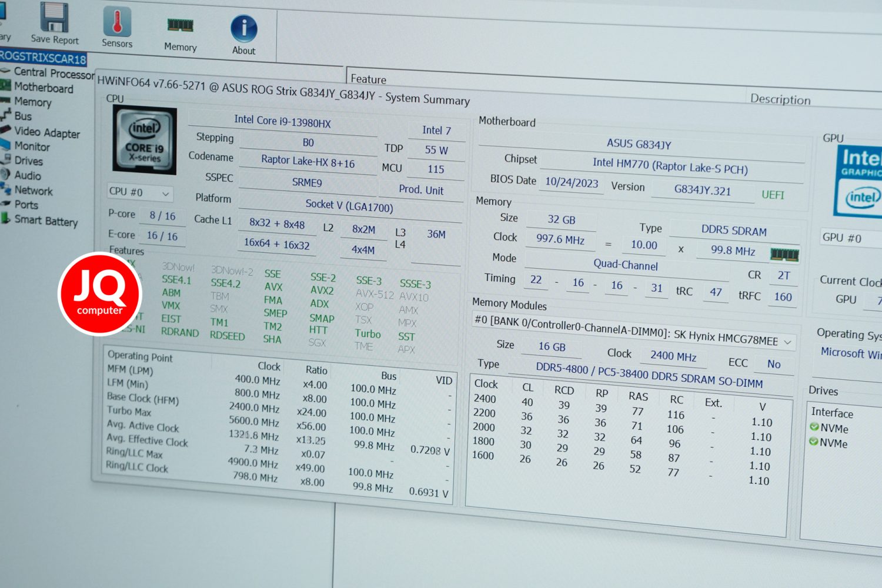882x588 pixels.
Task: Select Motherboard in the tree
Action: coord(44,88)
